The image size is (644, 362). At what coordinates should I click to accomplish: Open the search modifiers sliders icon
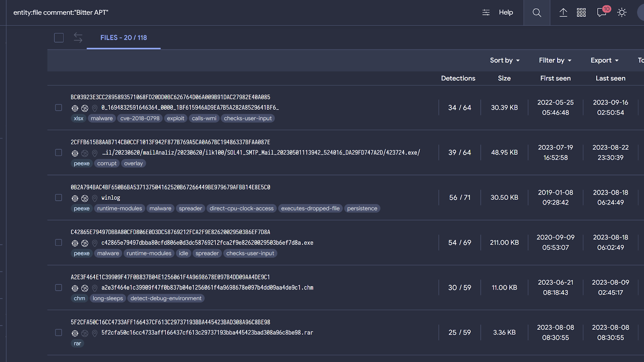(x=486, y=12)
